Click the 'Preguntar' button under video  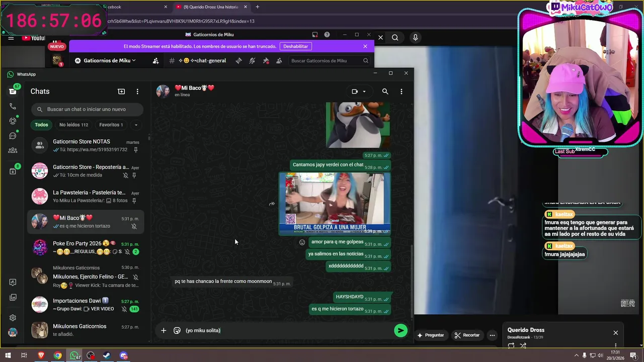click(x=431, y=335)
